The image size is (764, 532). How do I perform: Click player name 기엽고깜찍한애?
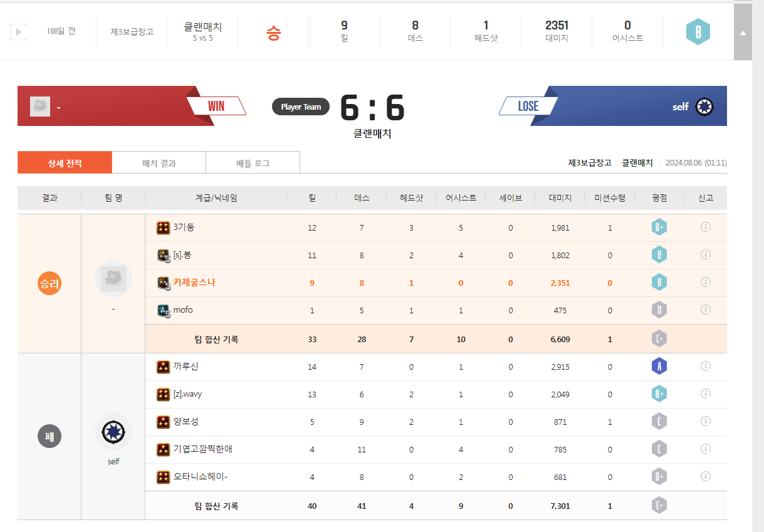coord(202,449)
